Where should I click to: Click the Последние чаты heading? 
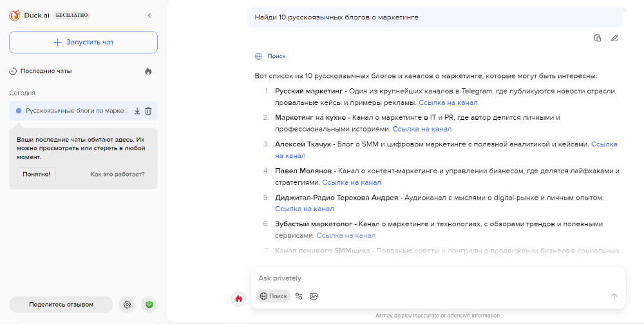click(46, 71)
